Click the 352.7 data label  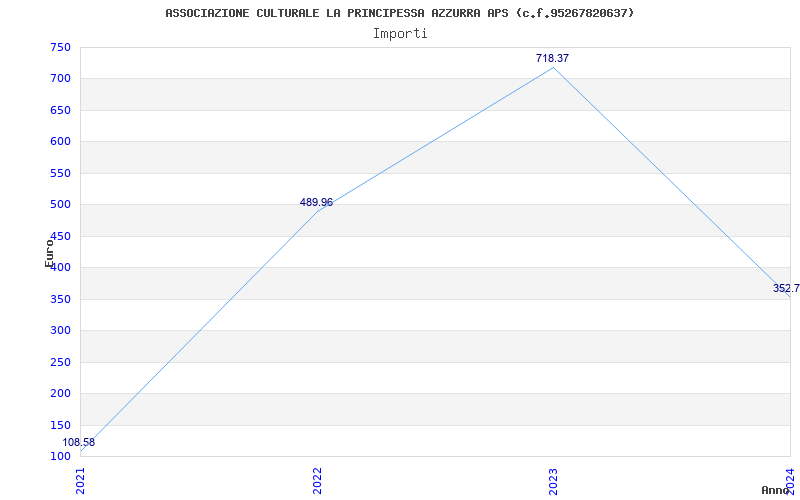point(786,288)
